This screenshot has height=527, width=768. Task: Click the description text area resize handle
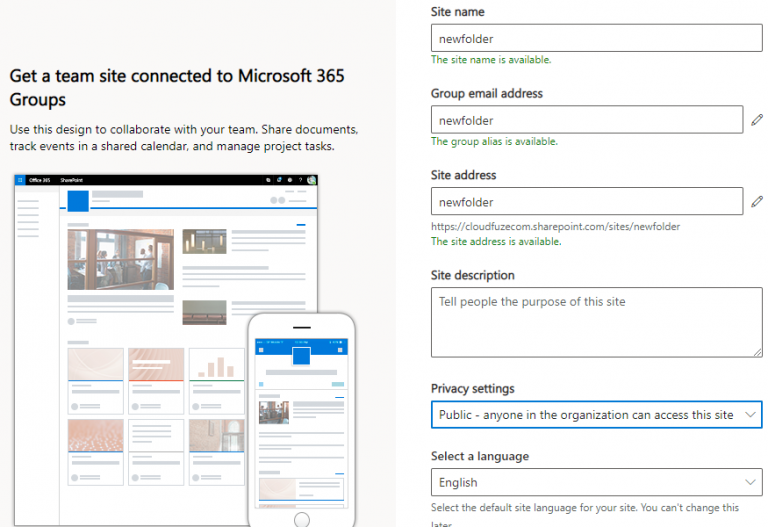(757, 352)
